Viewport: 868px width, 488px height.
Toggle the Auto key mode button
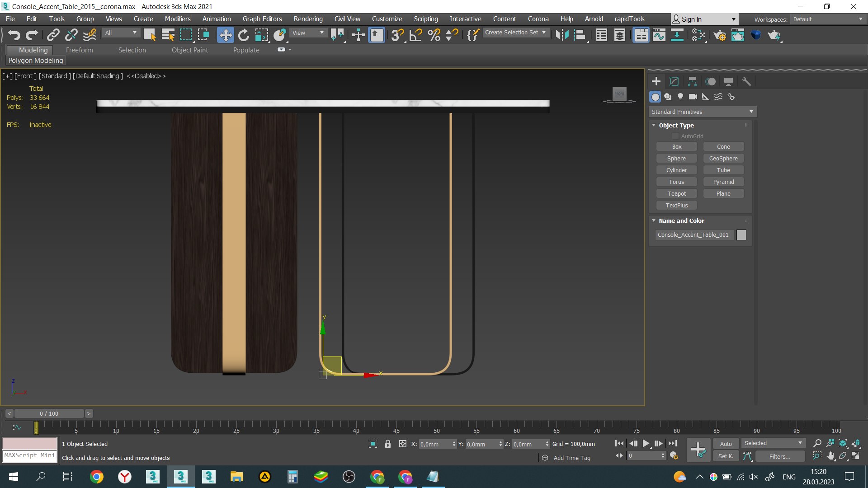pos(726,444)
